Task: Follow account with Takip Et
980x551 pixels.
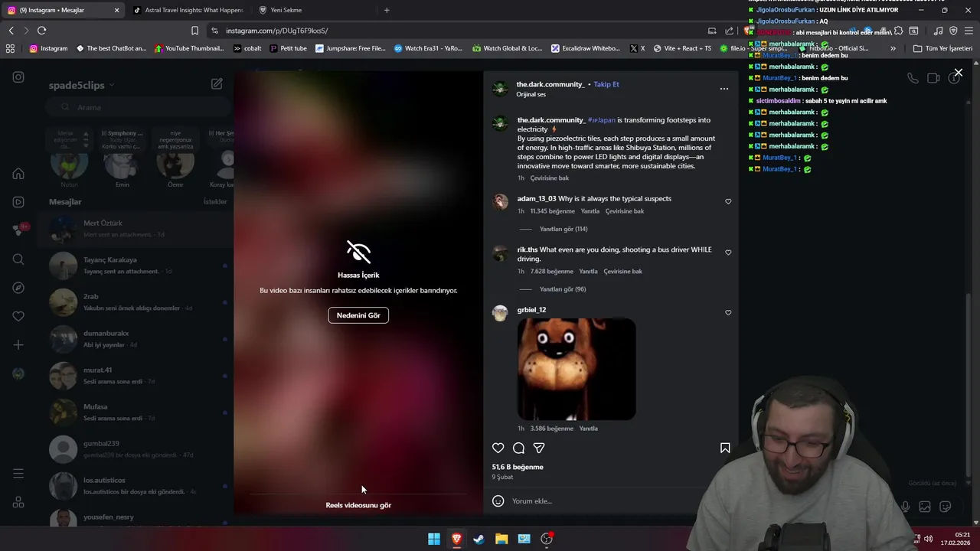Action: 606,84
